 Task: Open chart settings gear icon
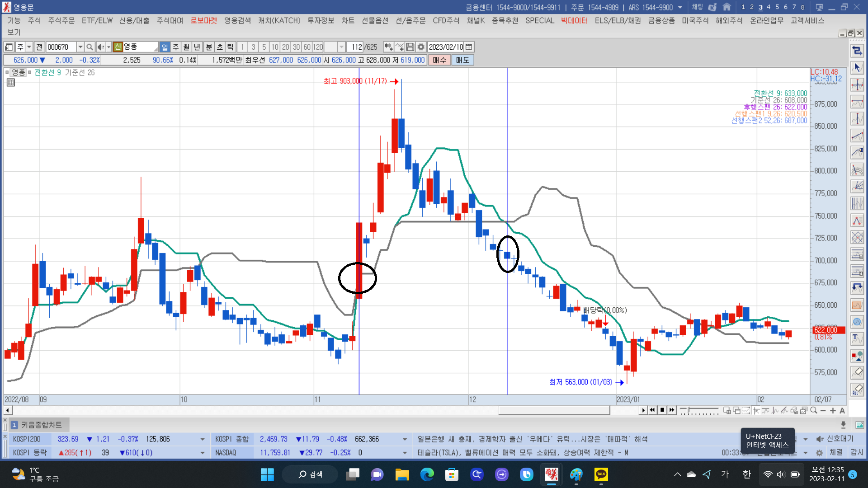421,47
